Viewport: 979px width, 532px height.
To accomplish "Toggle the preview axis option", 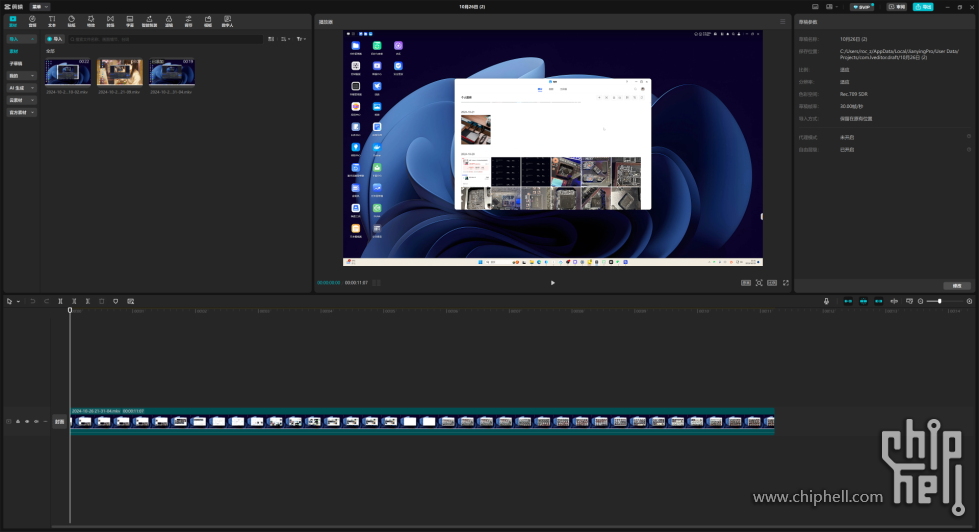I will 893,301.
